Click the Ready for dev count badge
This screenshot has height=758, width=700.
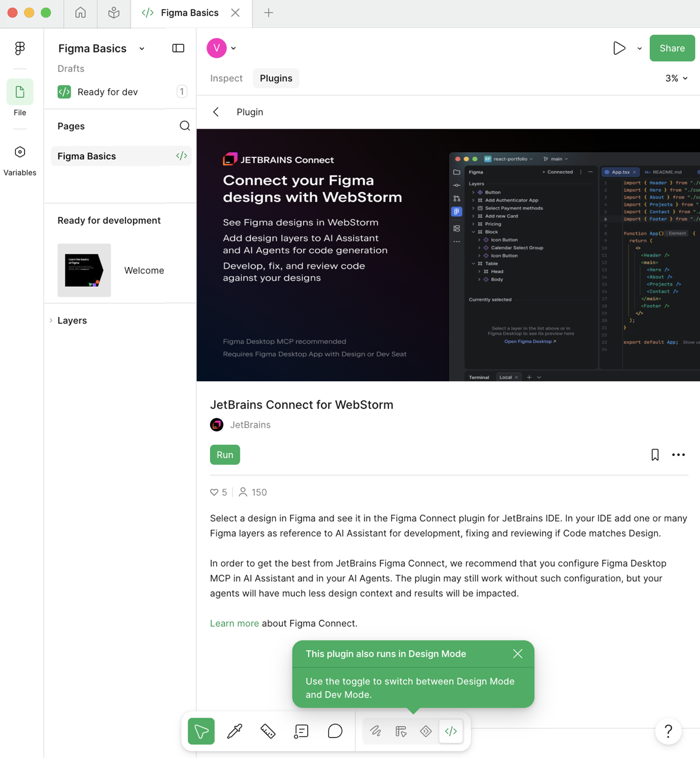182,92
